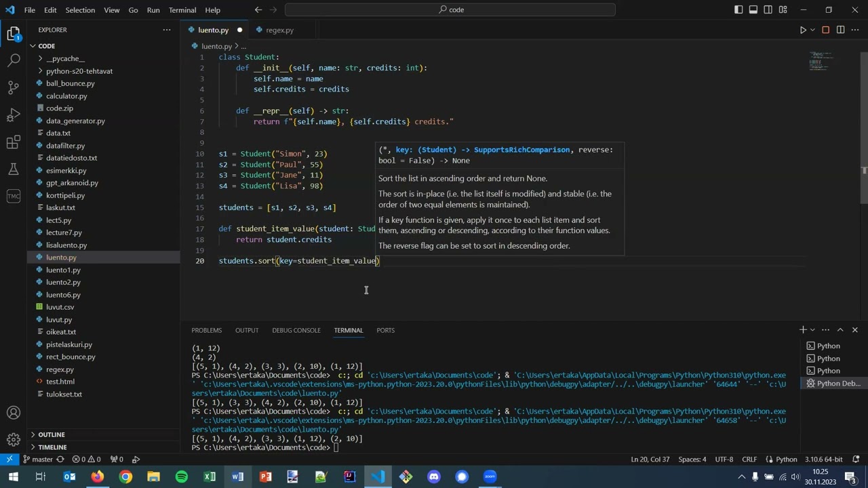Open the Search view in the activity bar

14,60
